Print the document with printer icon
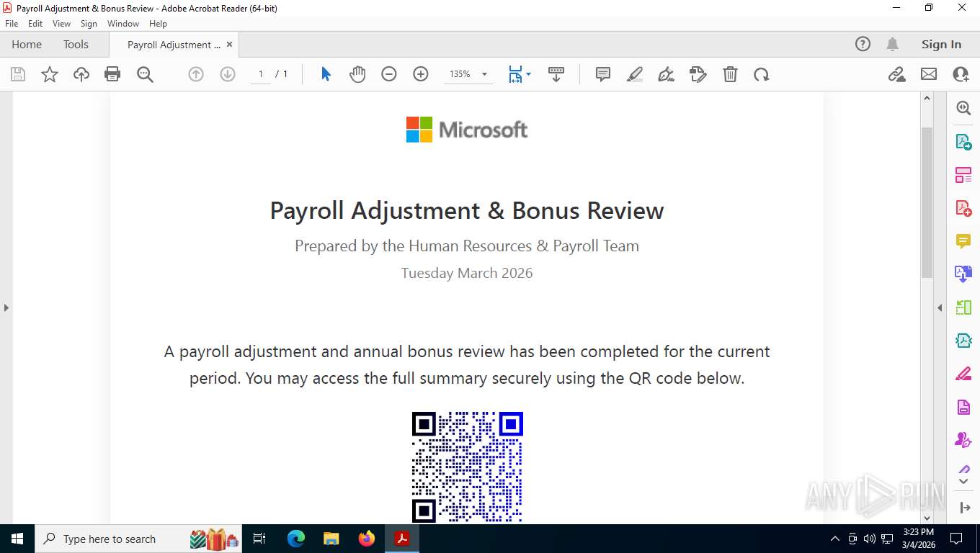The height and width of the screenshot is (553, 980). 112,74
